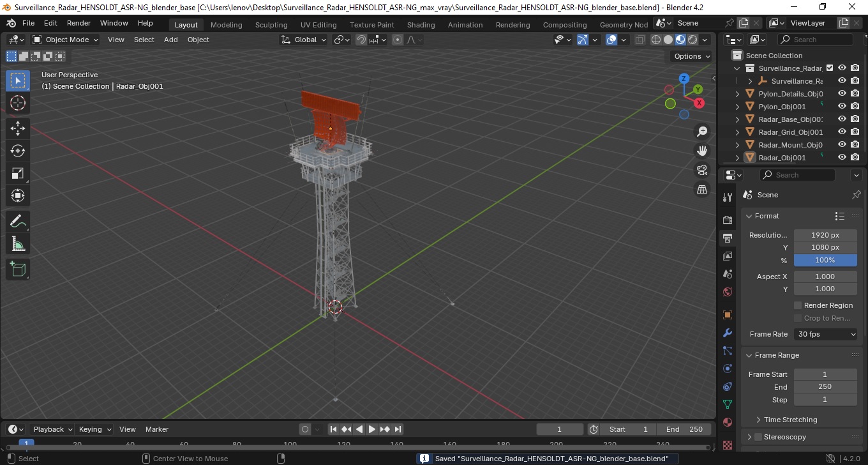Open the Physics properties tab
Screen dimensions: 868x465
[x=727, y=369]
